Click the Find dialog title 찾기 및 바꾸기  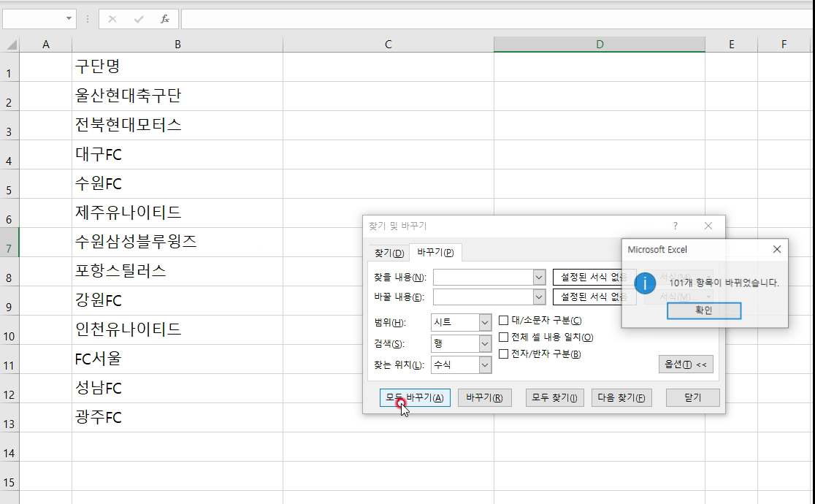pyautogui.click(x=397, y=226)
